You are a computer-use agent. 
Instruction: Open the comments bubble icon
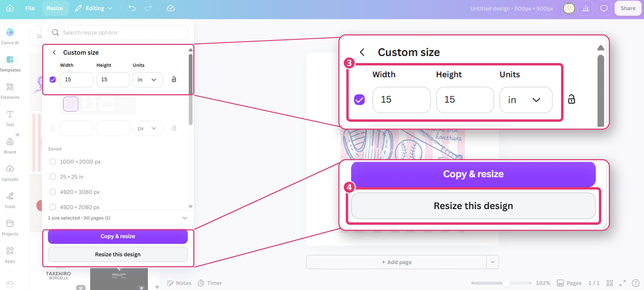[604, 8]
